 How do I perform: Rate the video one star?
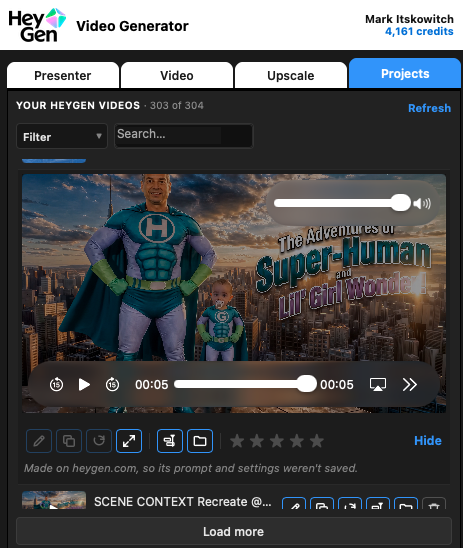pos(237,441)
